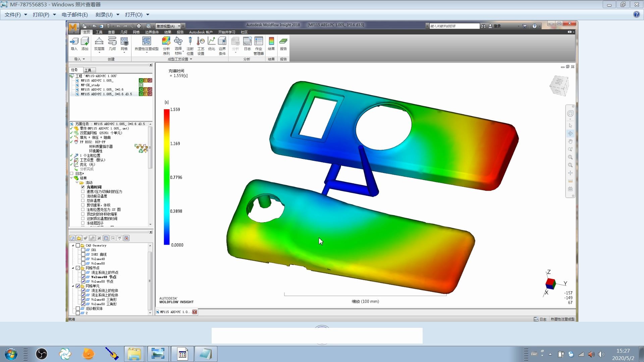Screen dimensions: 644x362
Task: Collapse the 网格单元 layer group
Action: tap(73, 286)
